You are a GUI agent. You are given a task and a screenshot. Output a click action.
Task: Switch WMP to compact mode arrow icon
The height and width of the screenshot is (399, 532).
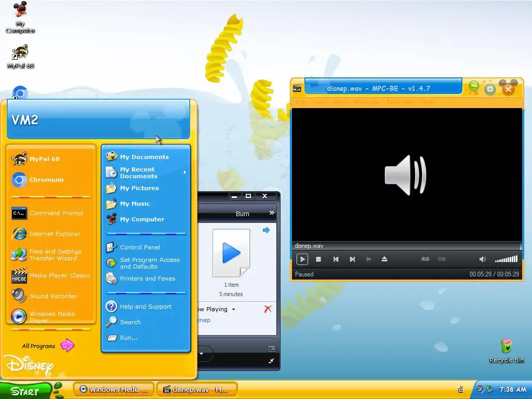click(271, 361)
